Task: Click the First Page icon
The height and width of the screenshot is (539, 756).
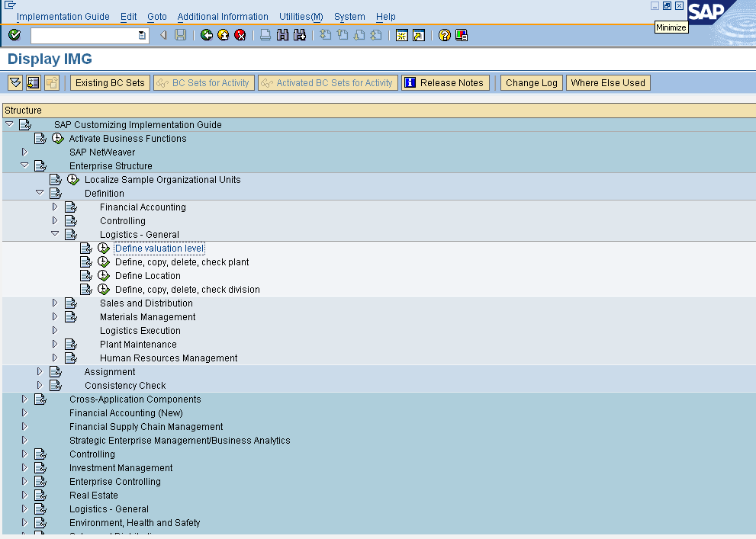Action: (326, 35)
